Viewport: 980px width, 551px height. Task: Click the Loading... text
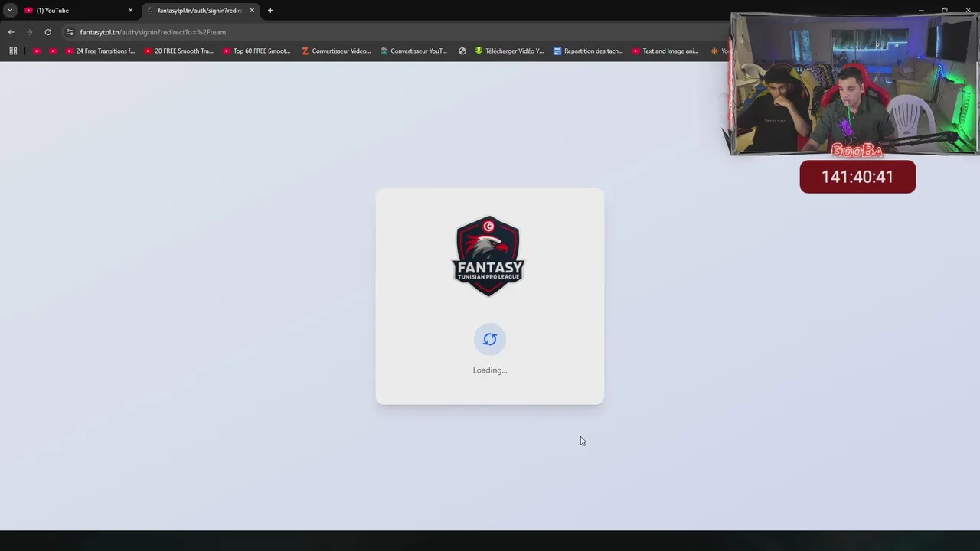[x=490, y=370]
